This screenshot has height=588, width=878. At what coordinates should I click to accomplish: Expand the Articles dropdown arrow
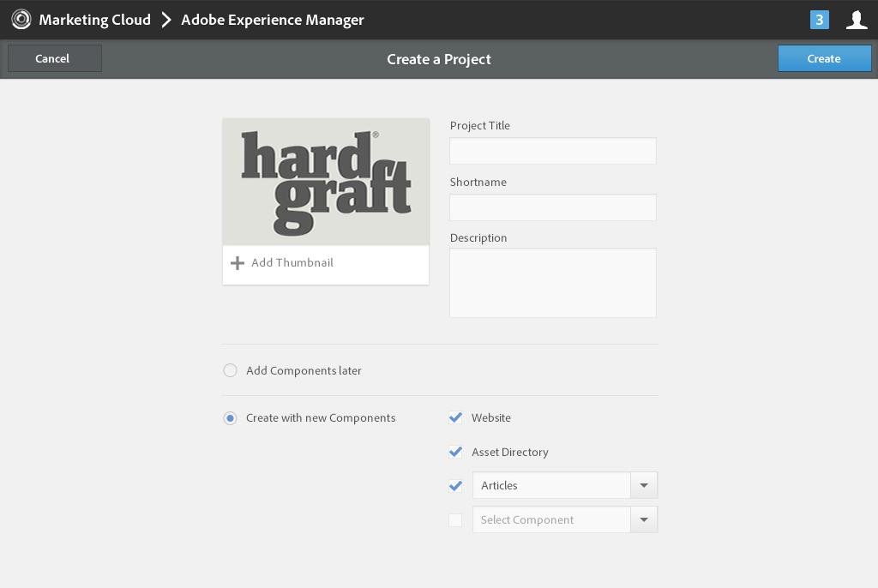pos(644,486)
